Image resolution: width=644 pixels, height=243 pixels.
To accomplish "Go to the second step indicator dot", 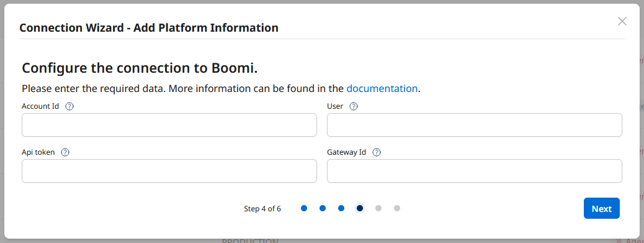I will (323, 208).
